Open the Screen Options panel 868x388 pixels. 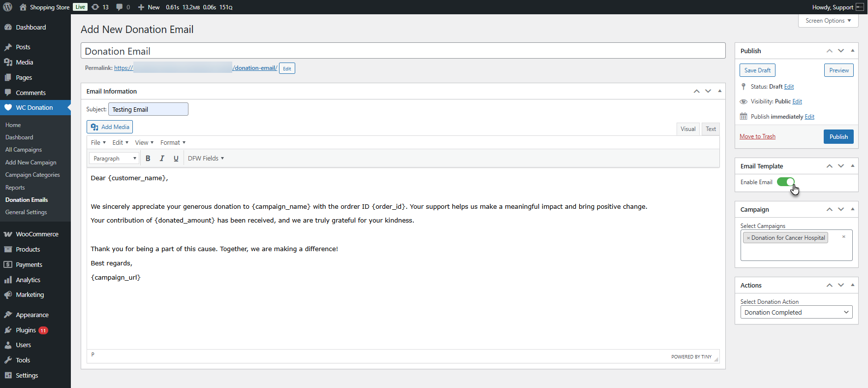[828, 21]
